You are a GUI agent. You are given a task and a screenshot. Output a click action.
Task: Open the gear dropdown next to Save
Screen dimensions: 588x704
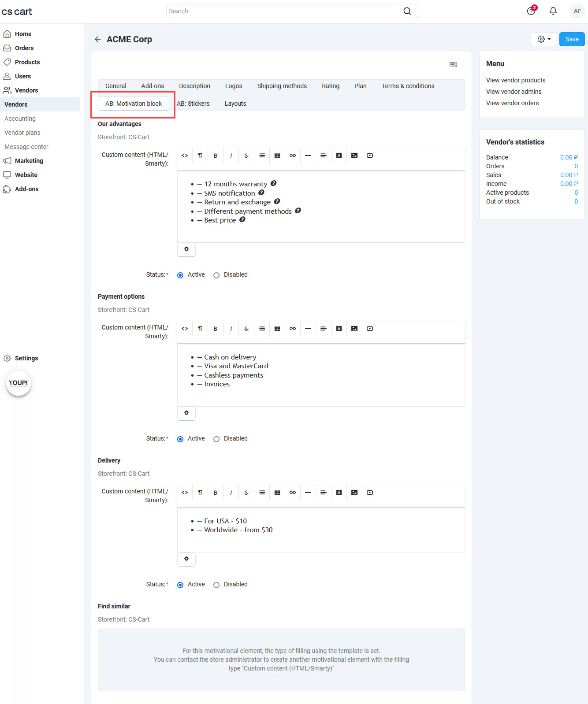[544, 39]
